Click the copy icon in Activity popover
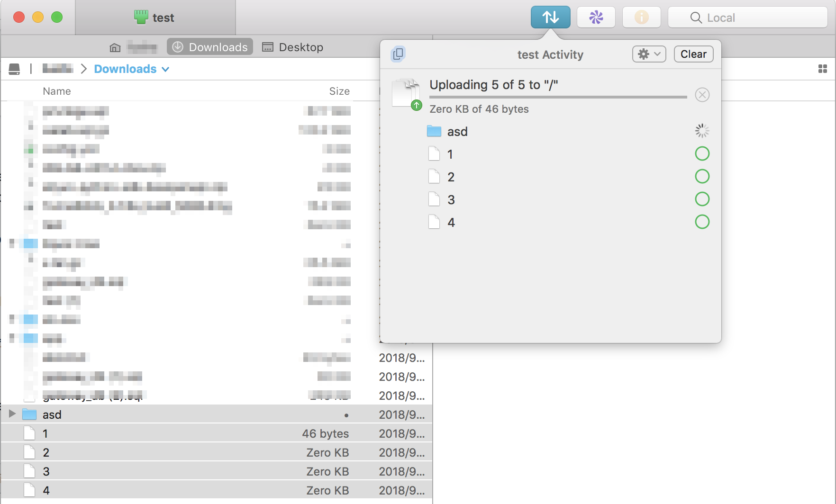The height and width of the screenshot is (504, 836). click(398, 54)
